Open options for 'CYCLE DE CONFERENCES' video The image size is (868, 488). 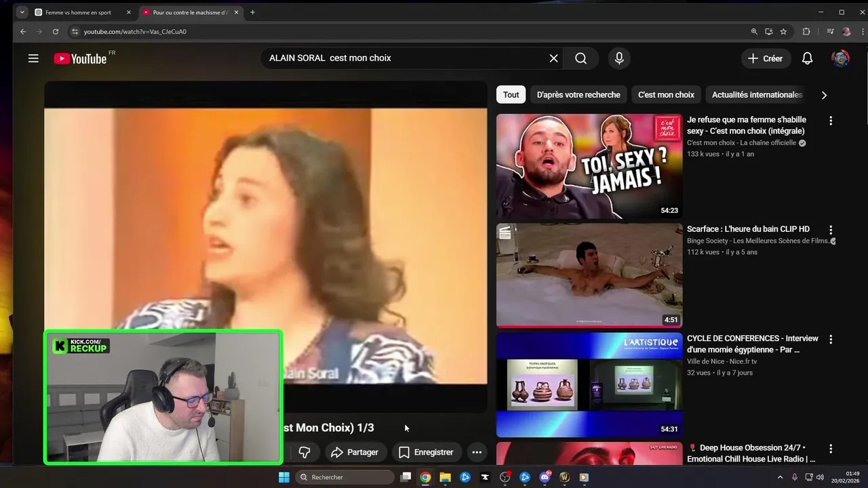point(831,339)
